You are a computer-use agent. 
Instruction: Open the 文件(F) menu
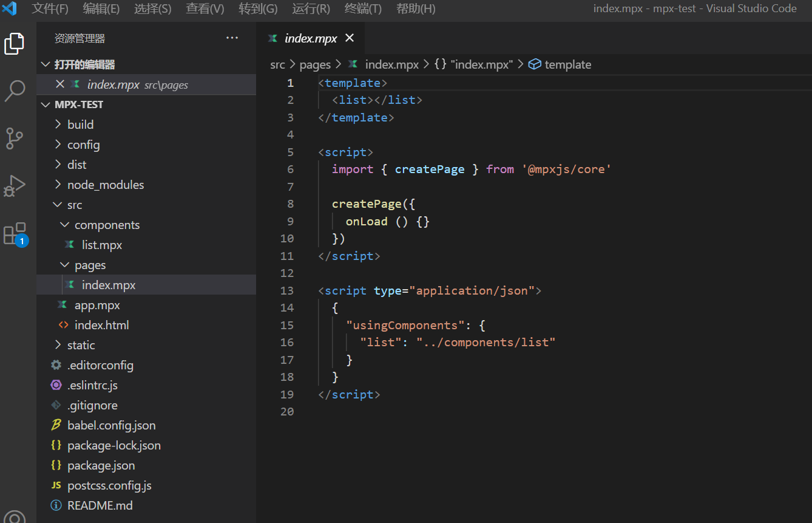[x=50, y=9]
